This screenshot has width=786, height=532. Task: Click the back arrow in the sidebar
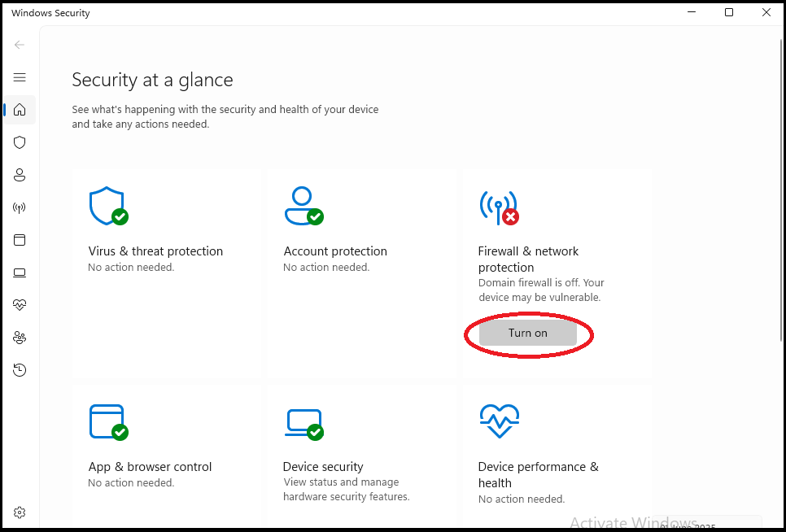tap(20, 45)
